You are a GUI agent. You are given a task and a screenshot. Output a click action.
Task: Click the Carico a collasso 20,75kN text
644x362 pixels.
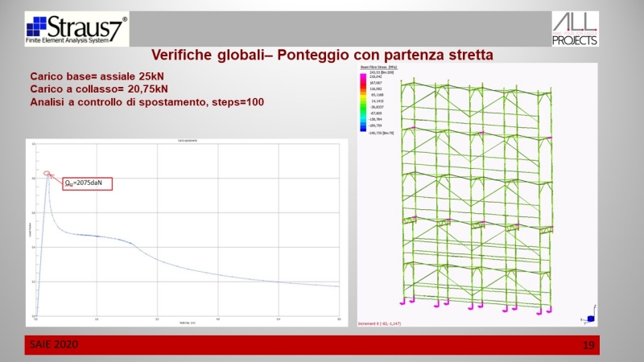pyautogui.click(x=102, y=88)
